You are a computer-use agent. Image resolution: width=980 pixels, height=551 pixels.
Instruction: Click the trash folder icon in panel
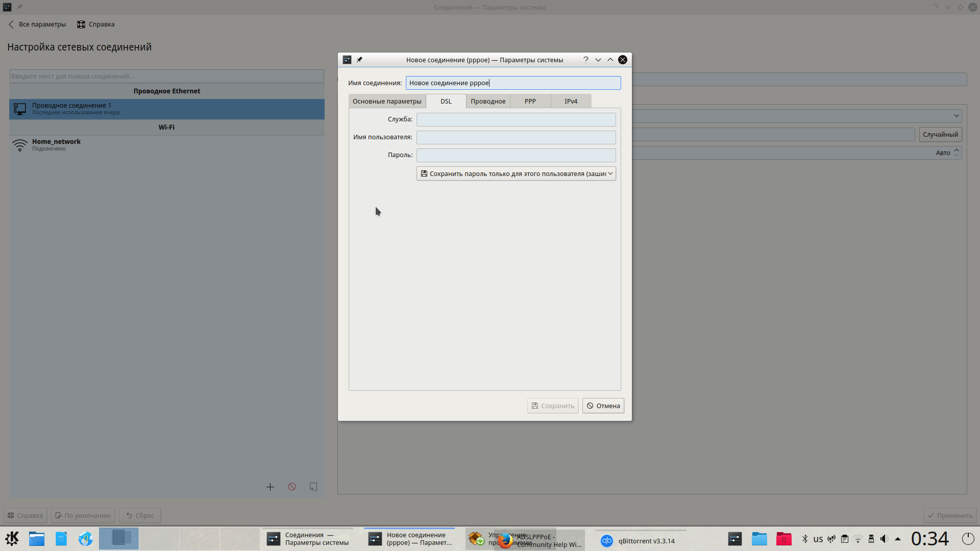point(783,539)
